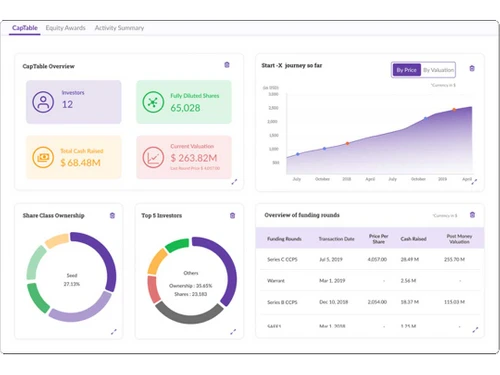Click the red segment of Top 5 Investors donut
This screenshot has height=375, width=500.
153,289
